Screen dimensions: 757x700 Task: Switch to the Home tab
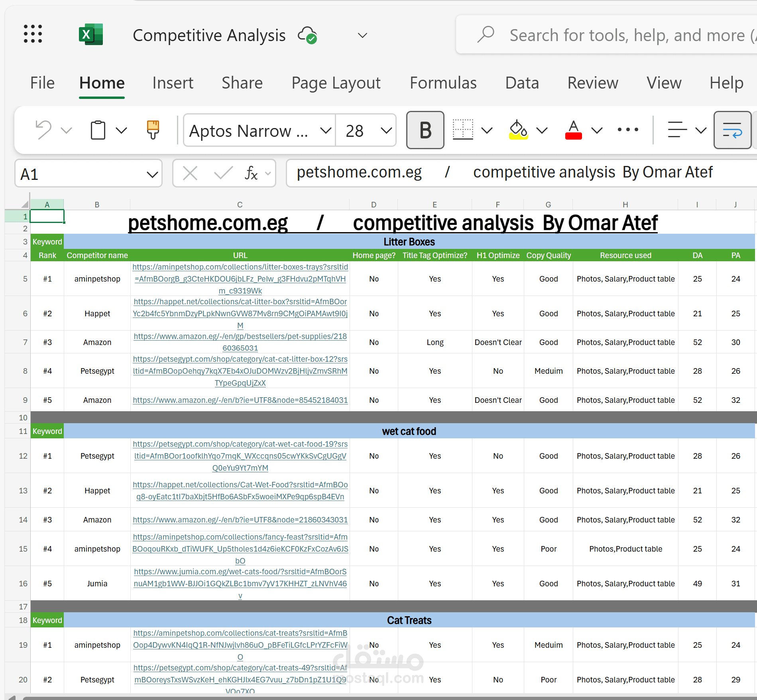(102, 83)
